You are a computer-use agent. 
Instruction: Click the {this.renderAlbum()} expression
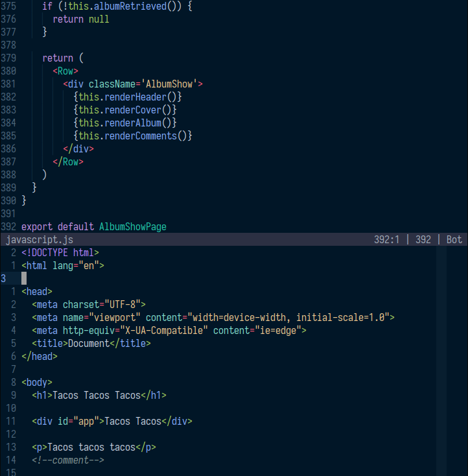click(x=125, y=123)
